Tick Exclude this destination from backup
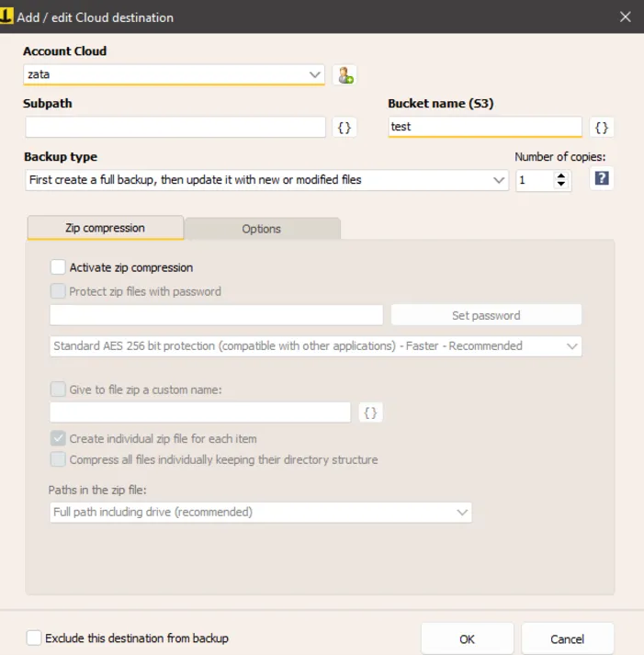 (x=34, y=638)
